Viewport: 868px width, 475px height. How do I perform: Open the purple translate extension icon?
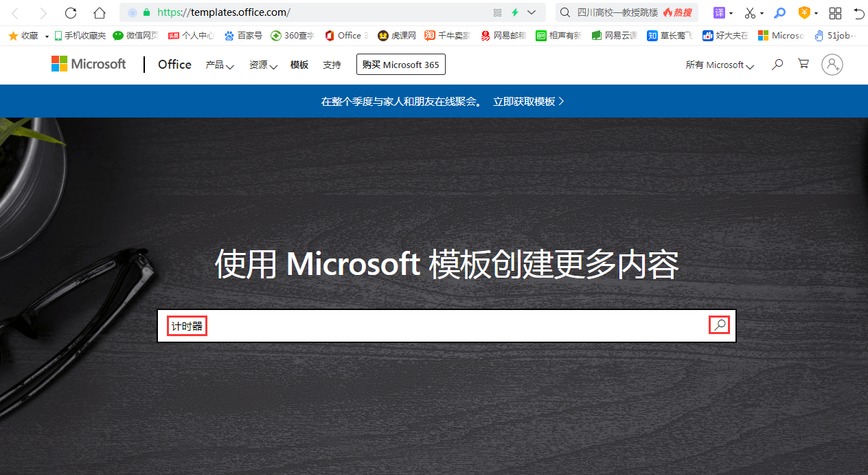point(719,12)
